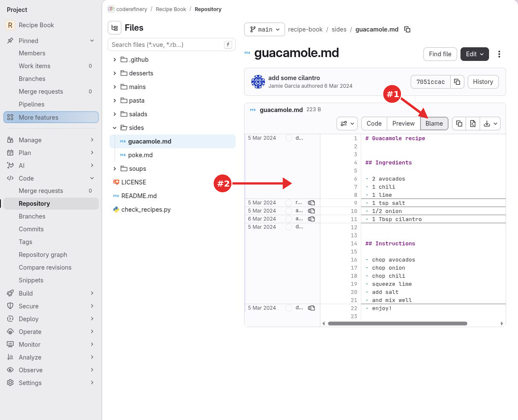Screen dimensions: 518x420
Task: View blame prior to line 22 change
Action: click(x=311, y=308)
